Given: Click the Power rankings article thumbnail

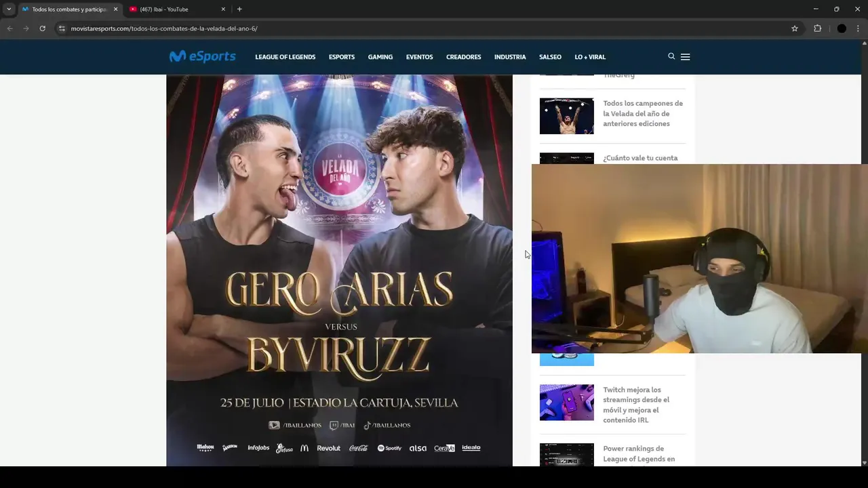Looking at the screenshot, I should pos(567,455).
